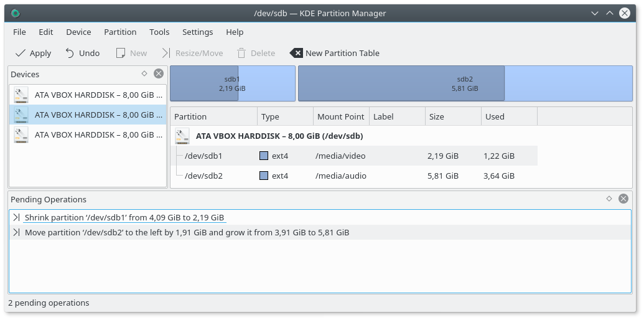Viewport: 644px width, 320px height.
Task: Click the KDE Partition Manager titlebar icon
Action: tap(16, 13)
